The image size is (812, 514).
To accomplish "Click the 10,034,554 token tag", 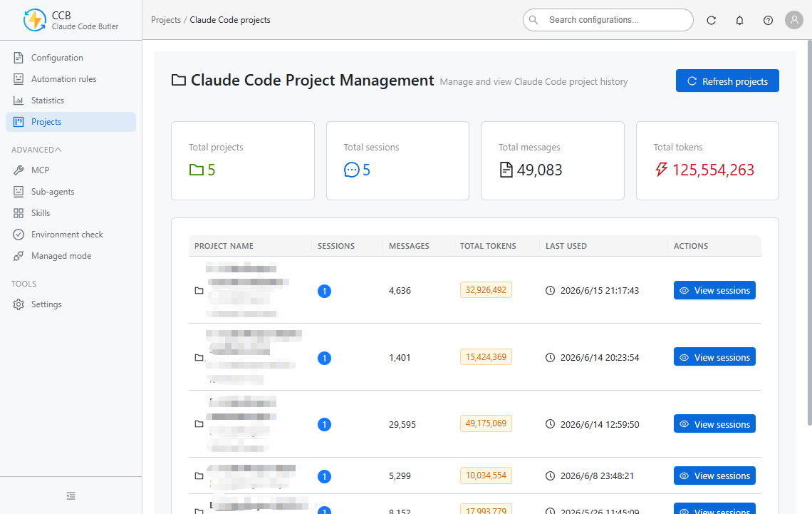I will point(486,475).
